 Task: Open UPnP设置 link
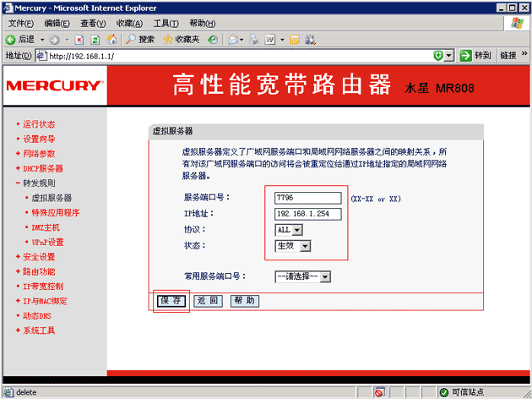(x=47, y=243)
